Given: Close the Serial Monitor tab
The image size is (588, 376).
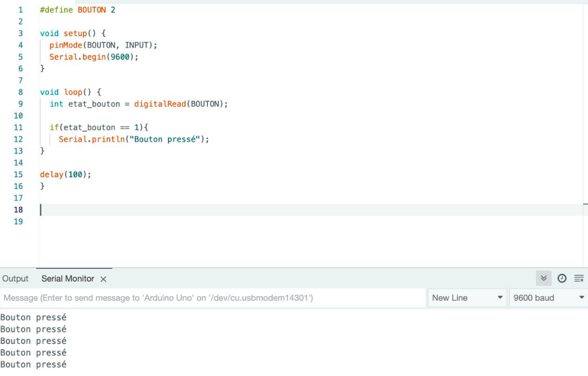Looking at the screenshot, I should (x=103, y=279).
